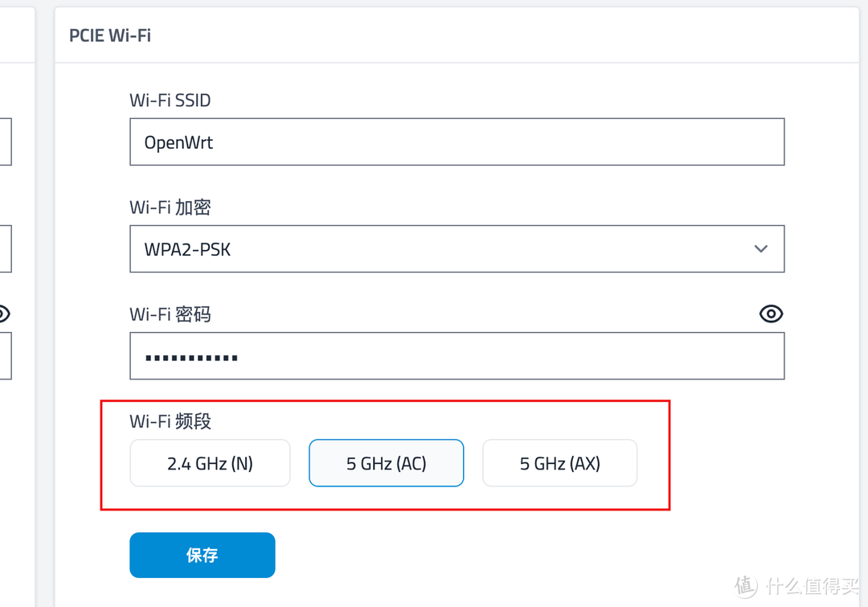868x607 pixels.
Task: Click the currently highlighted 5 GHz (AC) segment
Action: (386, 463)
